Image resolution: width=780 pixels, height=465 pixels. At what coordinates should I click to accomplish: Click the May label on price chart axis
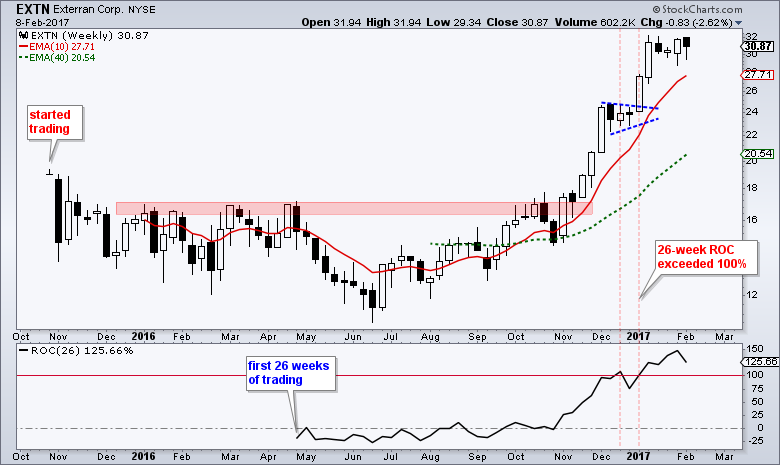click(x=306, y=337)
